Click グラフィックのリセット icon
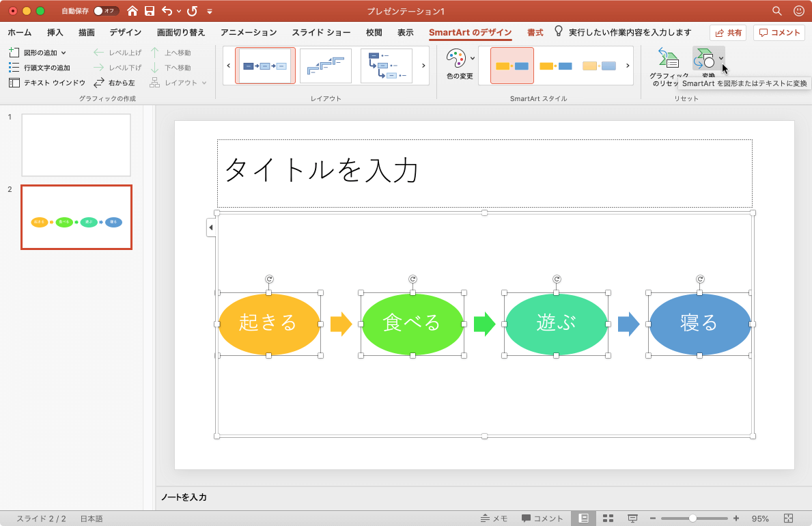Viewport: 812px width, 526px height. [x=668, y=59]
